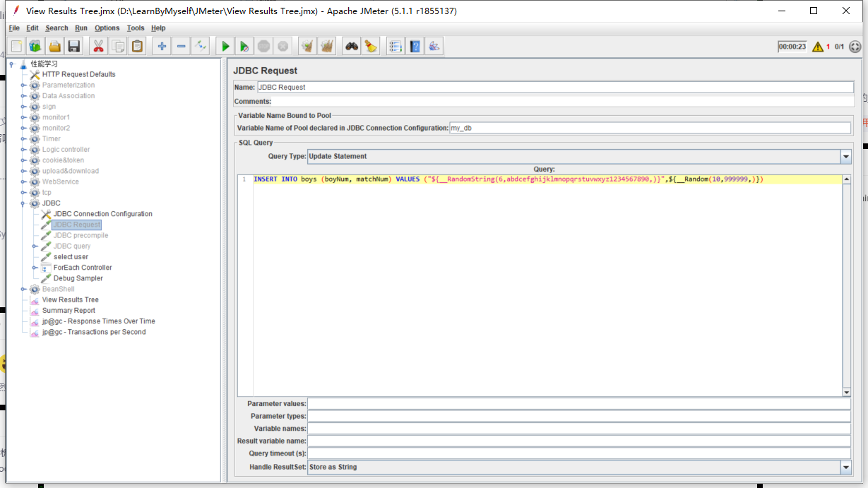Screen dimensions: 868x488
Task: Cut the selected element with scissors icon
Action: point(98,47)
